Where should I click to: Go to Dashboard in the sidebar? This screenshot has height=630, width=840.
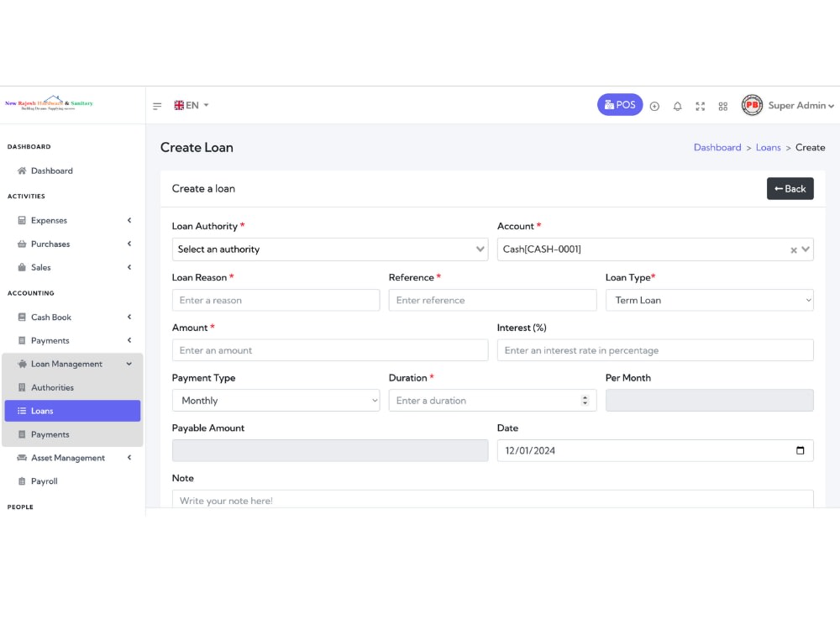click(x=51, y=171)
